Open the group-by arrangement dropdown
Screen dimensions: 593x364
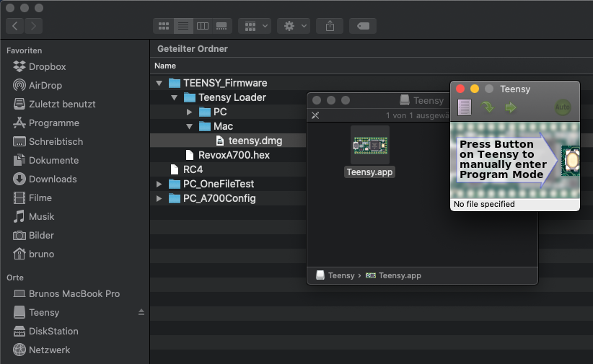tap(255, 26)
